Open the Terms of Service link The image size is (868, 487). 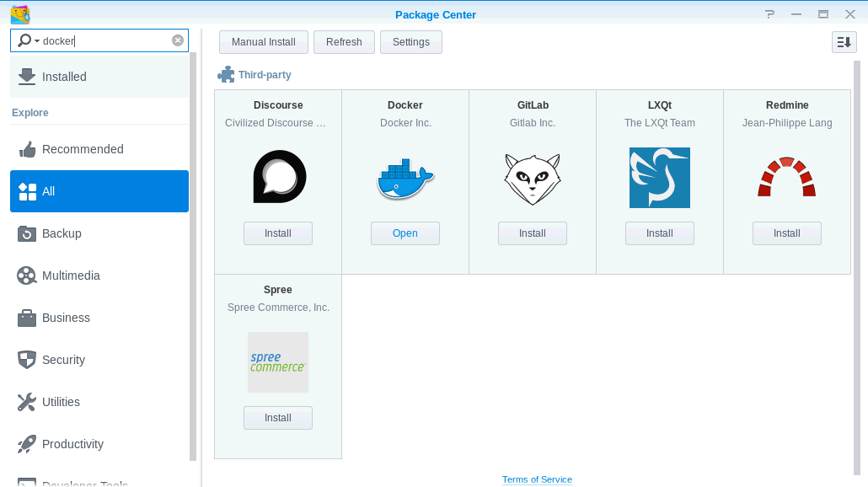[x=537, y=479]
